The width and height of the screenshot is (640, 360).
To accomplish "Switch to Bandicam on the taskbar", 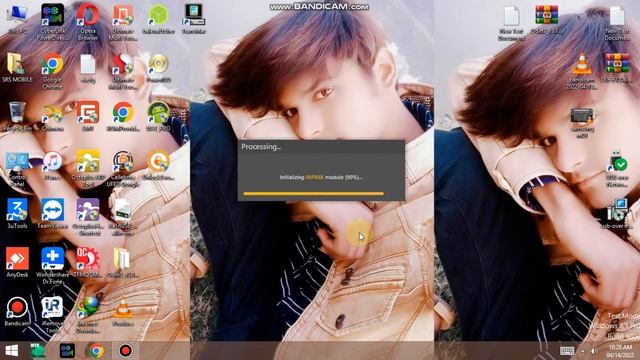I will (x=125, y=351).
